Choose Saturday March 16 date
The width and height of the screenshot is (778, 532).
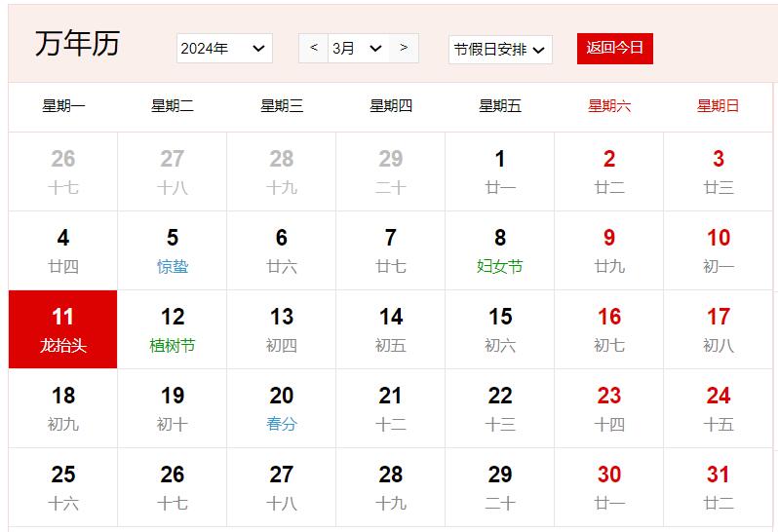(609, 329)
